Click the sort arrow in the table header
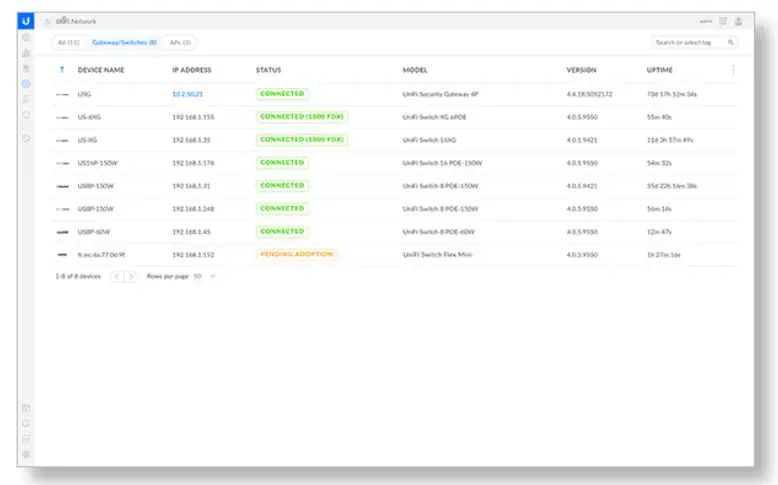The width and height of the screenshot is (778, 485). 62,69
